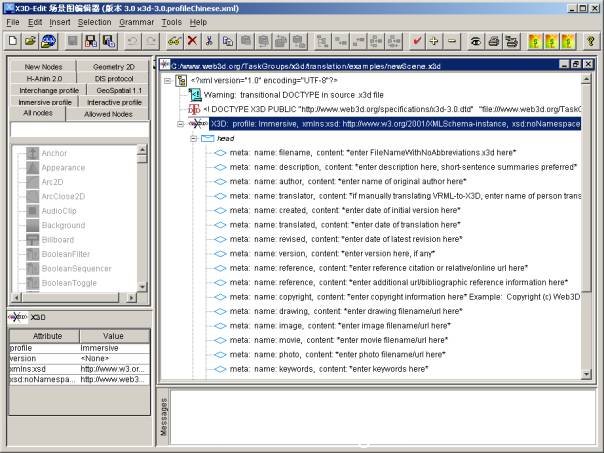The height and width of the screenshot is (453, 604).
Task: Click the scissors Cut toolbar icon
Action: pos(210,41)
